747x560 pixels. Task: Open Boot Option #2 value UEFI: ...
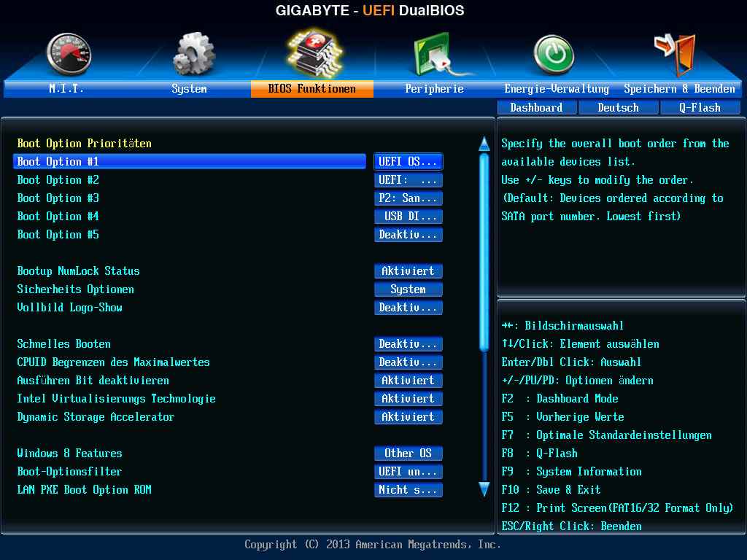tap(409, 180)
